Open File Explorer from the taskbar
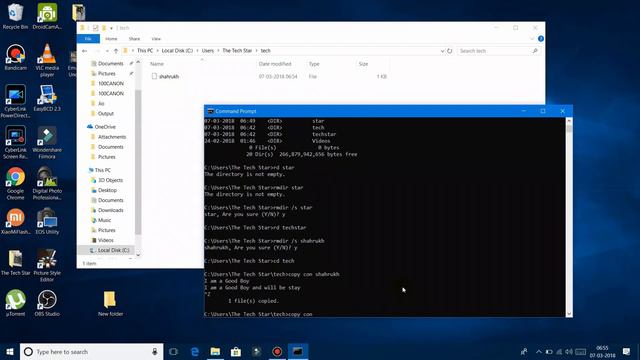The width and height of the screenshot is (640, 360). (215, 351)
